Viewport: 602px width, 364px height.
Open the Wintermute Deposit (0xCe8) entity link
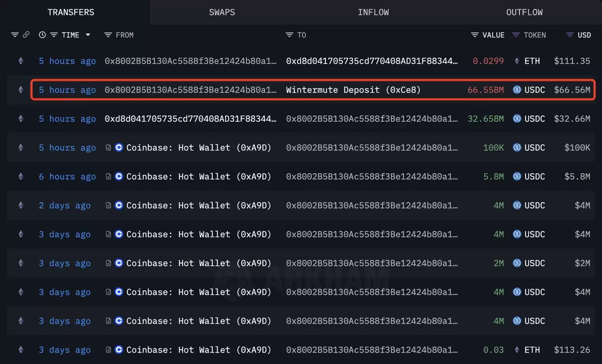click(x=354, y=90)
